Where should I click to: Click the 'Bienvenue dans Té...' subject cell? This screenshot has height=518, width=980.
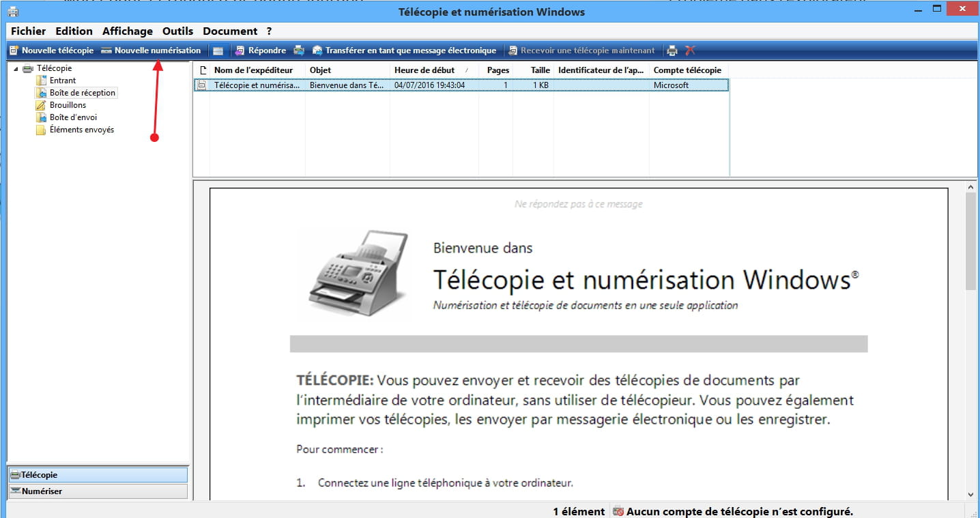point(347,85)
